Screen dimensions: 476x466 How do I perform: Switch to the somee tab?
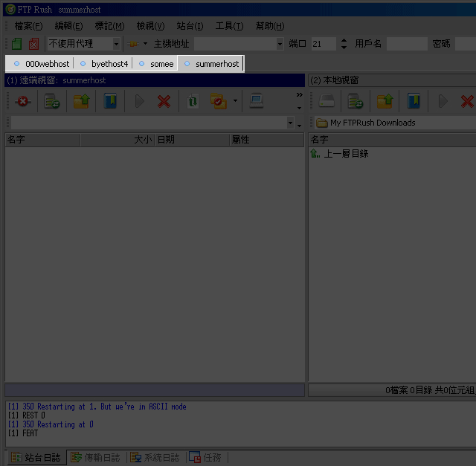click(x=156, y=64)
